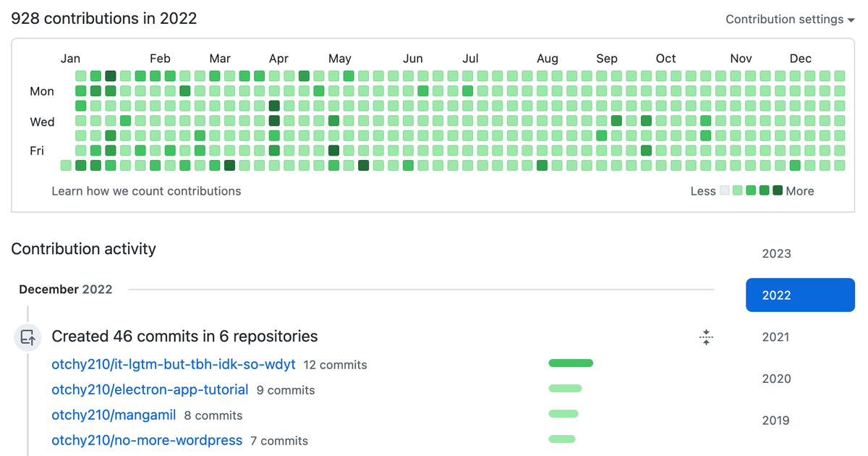The height and width of the screenshot is (456, 868).
Task: Click 'Created 46 commits in 6 repositories' text
Action: point(184,337)
